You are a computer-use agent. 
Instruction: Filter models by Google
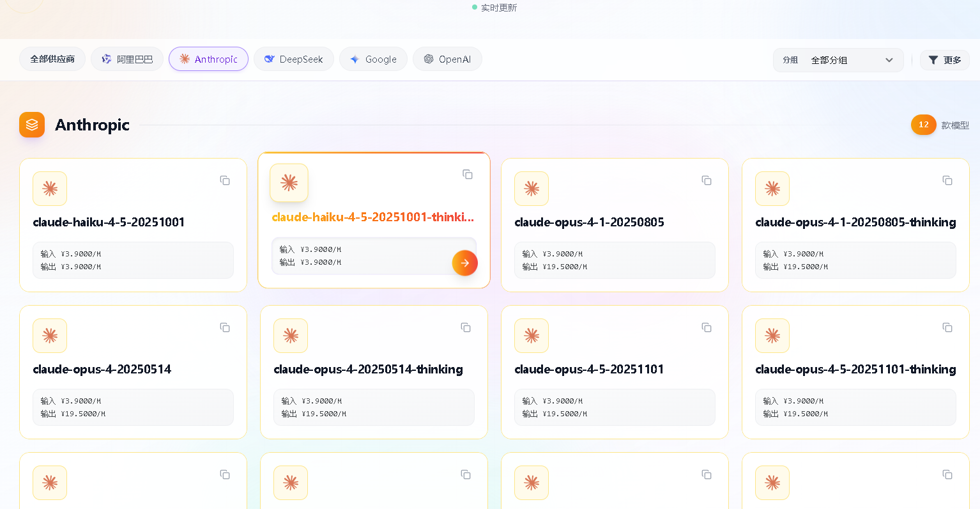tap(373, 59)
